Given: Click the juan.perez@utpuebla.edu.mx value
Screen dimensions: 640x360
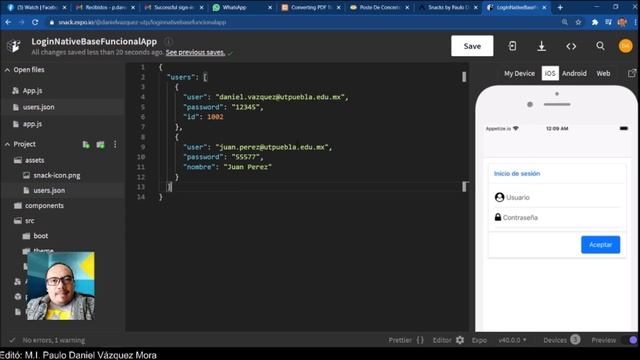Looking at the screenshot, I should coord(272,147).
